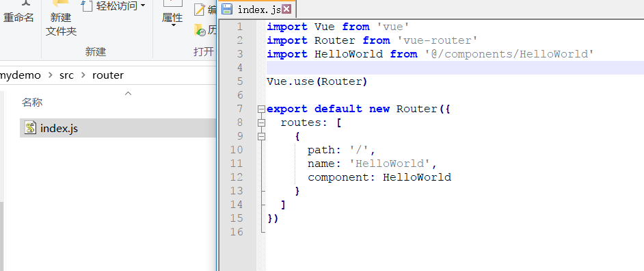This screenshot has height=271, width=644.
Task: Expand chevron between src and router
Action: pyautogui.click(x=83, y=75)
